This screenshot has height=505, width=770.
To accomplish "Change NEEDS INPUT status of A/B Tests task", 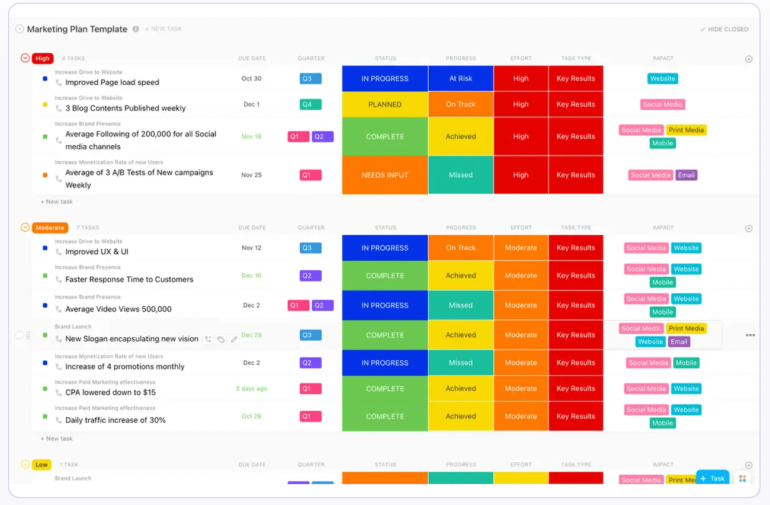I will pos(385,175).
